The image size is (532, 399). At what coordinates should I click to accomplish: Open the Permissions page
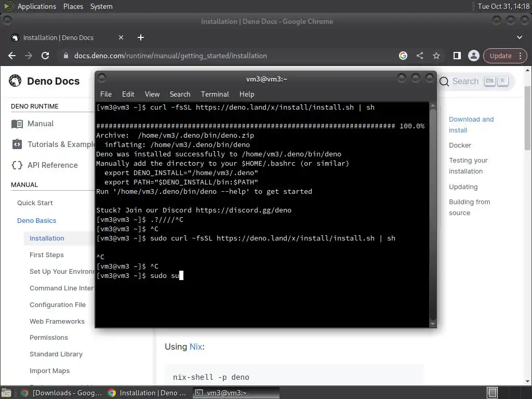click(48, 338)
